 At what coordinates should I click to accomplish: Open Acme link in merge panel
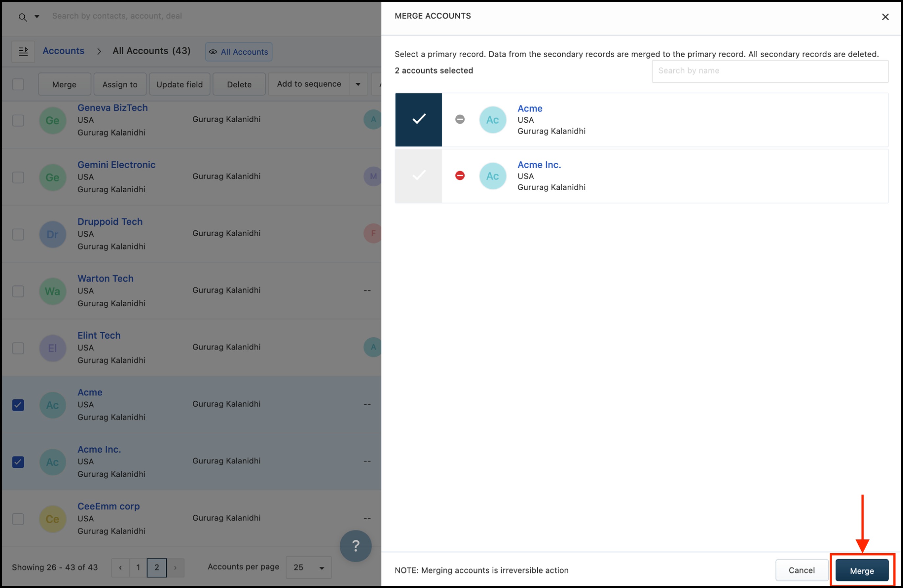coord(530,108)
